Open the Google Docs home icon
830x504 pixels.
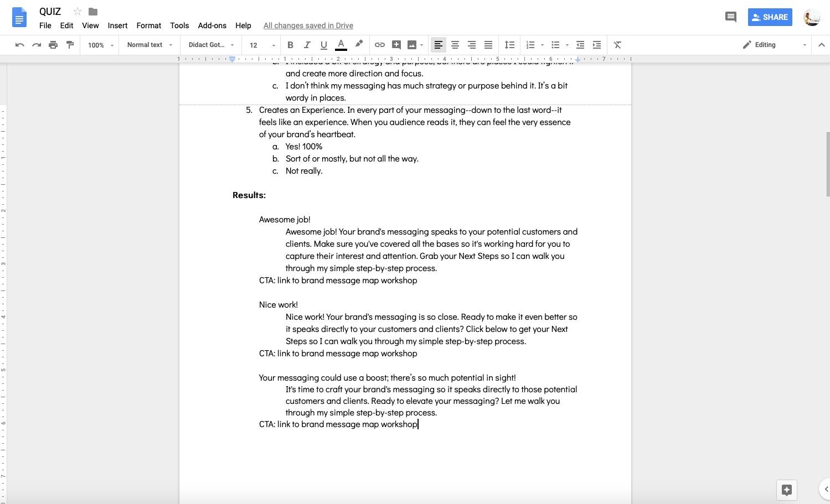pos(19,17)
